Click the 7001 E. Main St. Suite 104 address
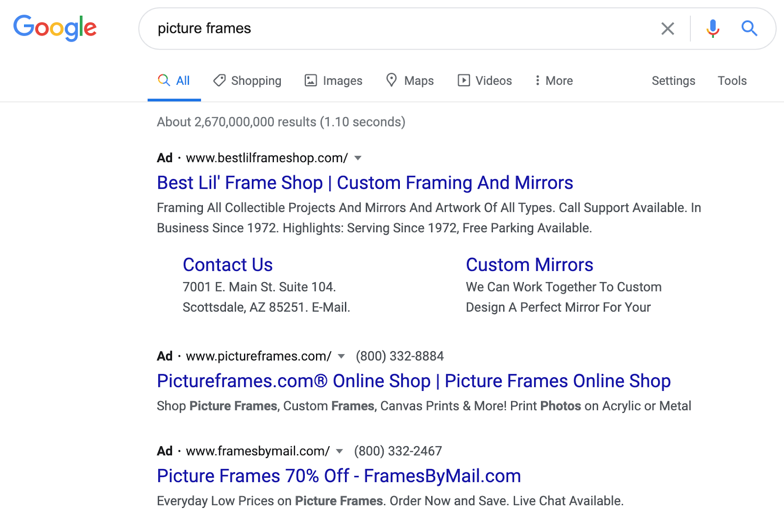The image size is (784, 532). click(x=259, y=287)
